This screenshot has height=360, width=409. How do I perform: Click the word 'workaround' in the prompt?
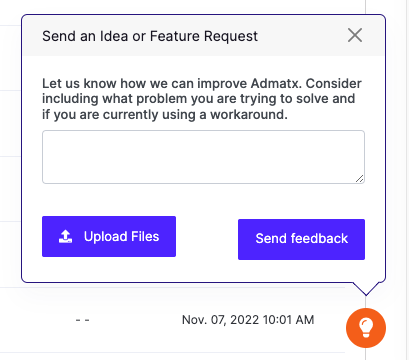coord(249,115)
